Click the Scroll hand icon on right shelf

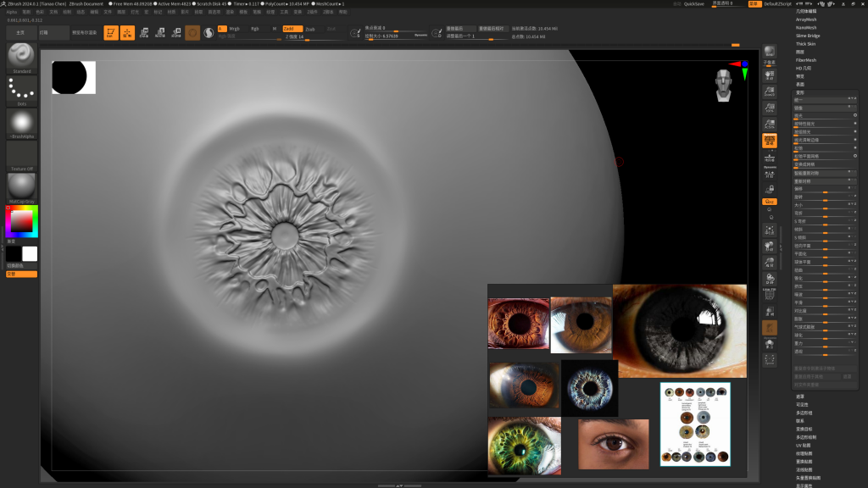click(x=770, y=75)
